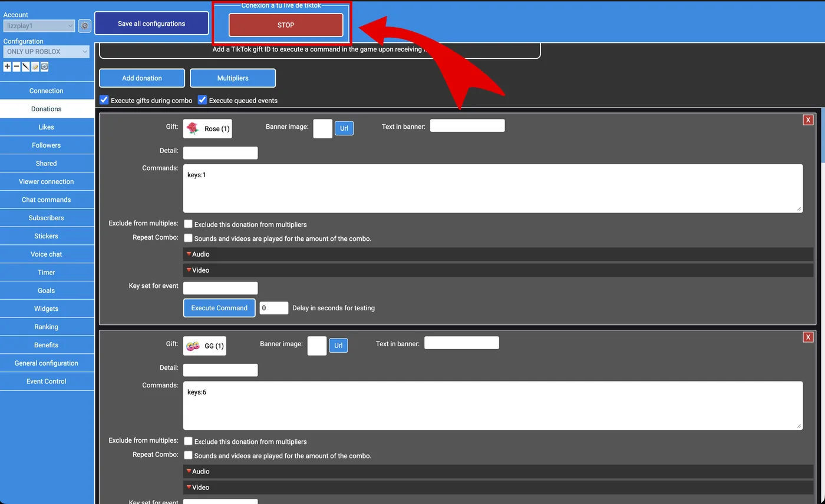Enable Exclude Rose donation from multipliers
Viewport: 825px width, 504px height.
point(188,224)
